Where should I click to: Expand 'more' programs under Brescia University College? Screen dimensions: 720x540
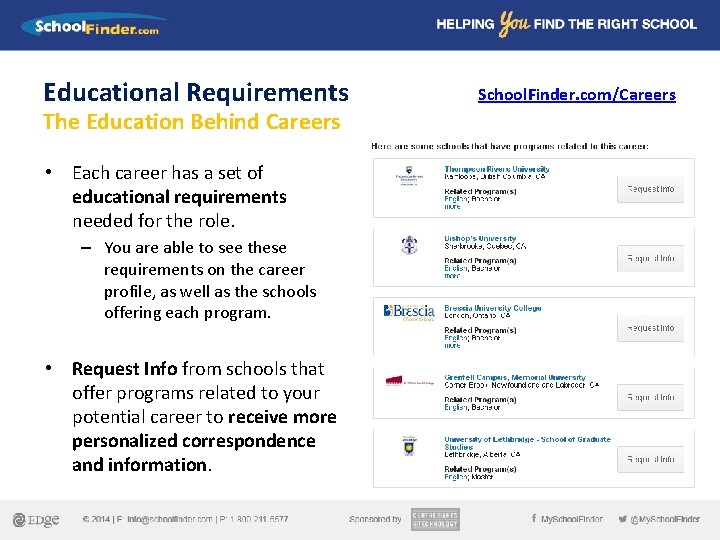click(x=452, y=345)
